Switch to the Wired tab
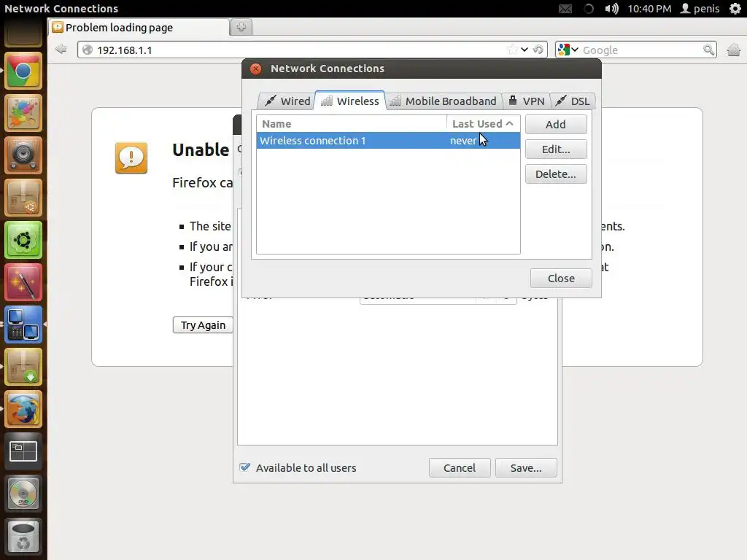This screenshot has height=560, width=747. (x=287, y=101)
